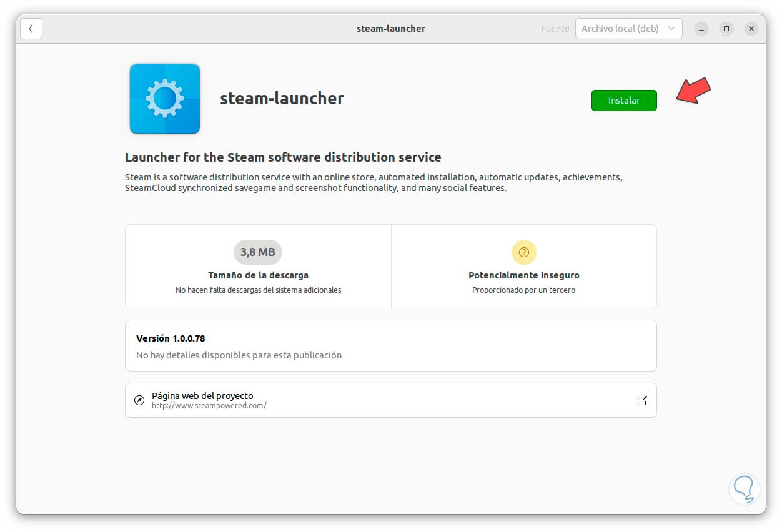Click 'No hay detalles disponibles para esta publicación' text

(x=239, y=355)
